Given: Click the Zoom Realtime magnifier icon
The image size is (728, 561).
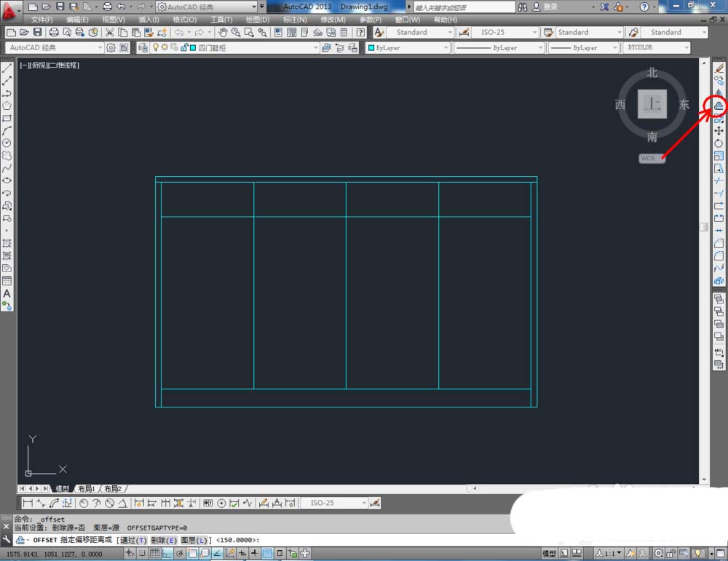Looking at the screenshot, I should coord(236,33).
